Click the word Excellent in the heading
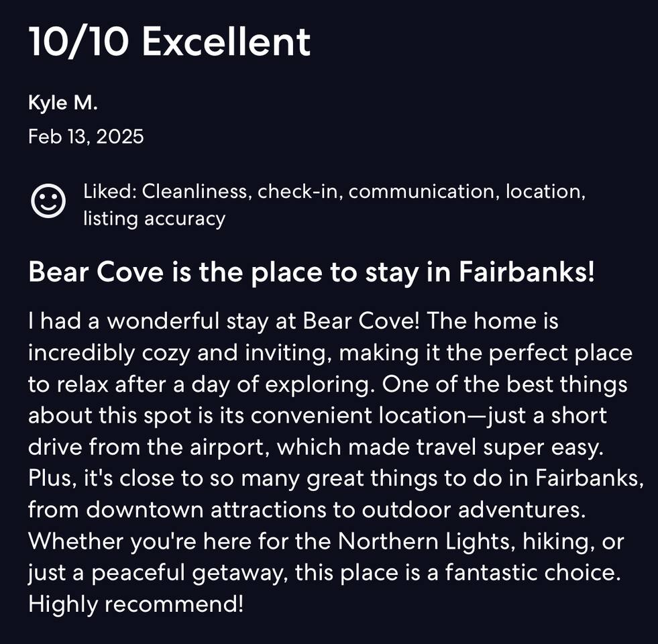 (x=226, y=42)
